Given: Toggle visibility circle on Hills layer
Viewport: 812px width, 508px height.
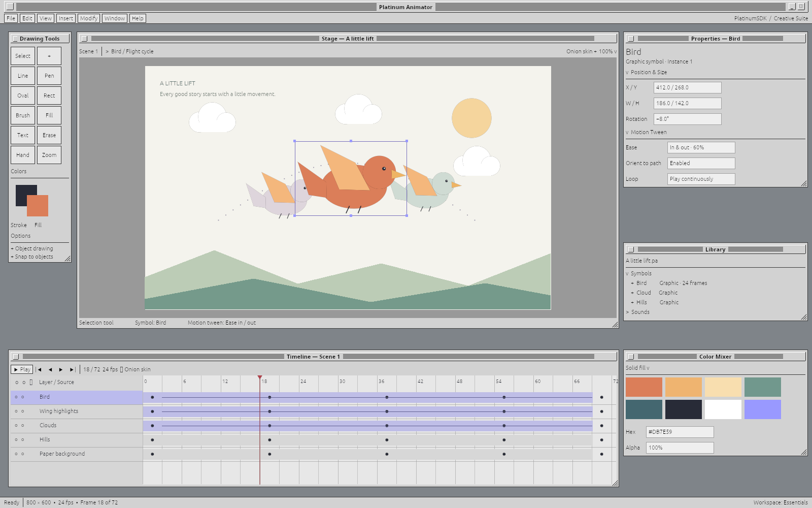Looking at the screenshot, I should click(16, 440).
